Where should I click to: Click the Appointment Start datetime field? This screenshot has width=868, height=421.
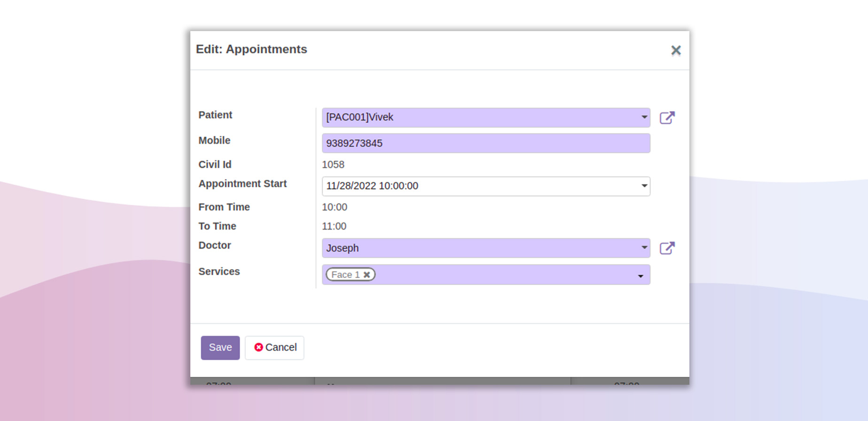(x=486, y=186)
